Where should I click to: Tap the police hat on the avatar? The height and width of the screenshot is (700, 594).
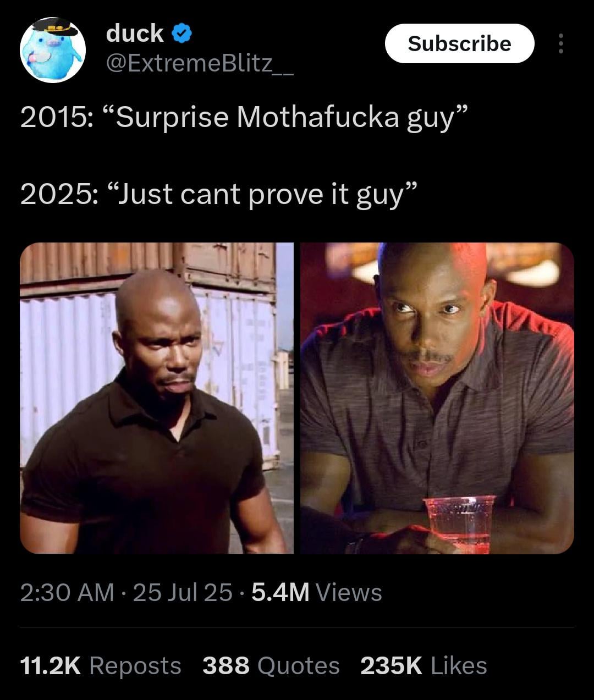click(x=54, y=26)
